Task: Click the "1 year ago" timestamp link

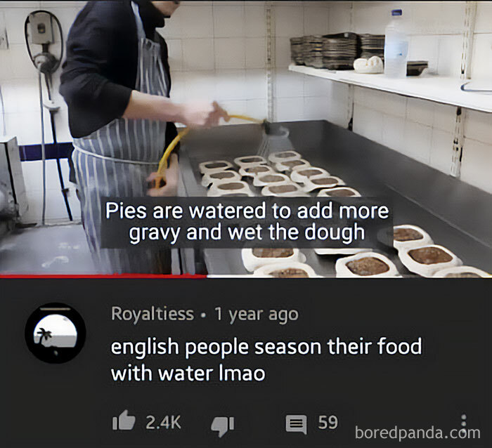Action: [x=257, y=314]
